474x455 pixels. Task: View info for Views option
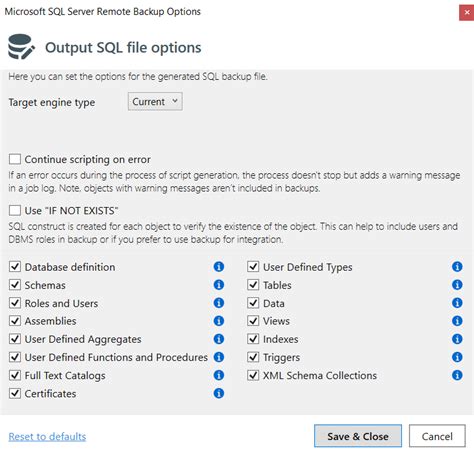(457, 321)
